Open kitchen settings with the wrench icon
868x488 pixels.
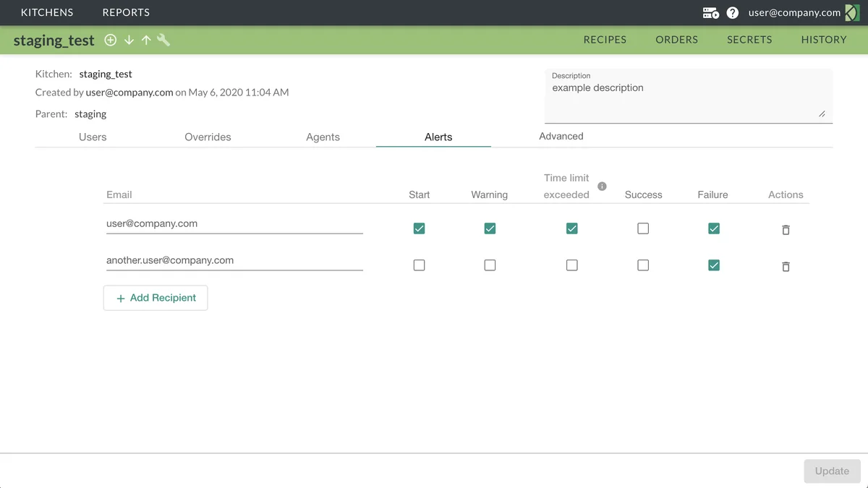coord(164,40)
